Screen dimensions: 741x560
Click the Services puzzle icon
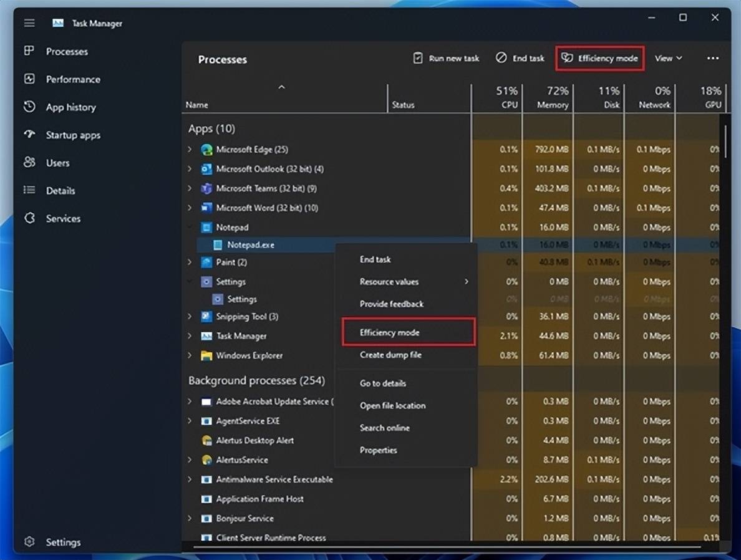[29, 218]
